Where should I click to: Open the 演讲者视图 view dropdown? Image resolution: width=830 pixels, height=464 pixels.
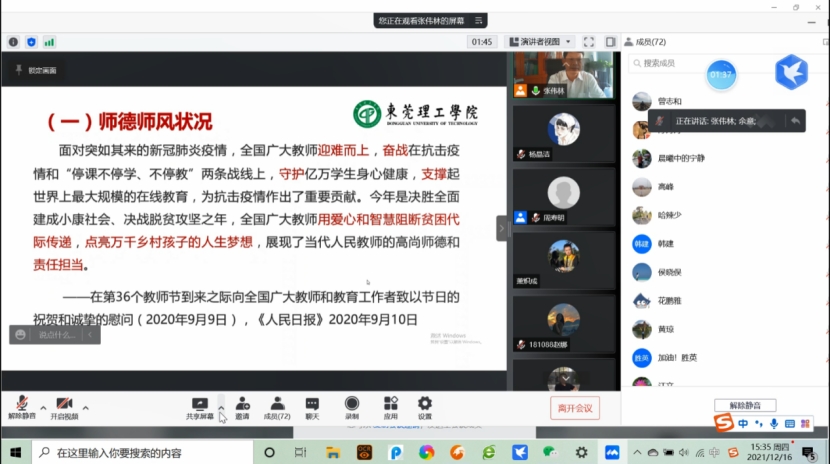click(540, 42)
